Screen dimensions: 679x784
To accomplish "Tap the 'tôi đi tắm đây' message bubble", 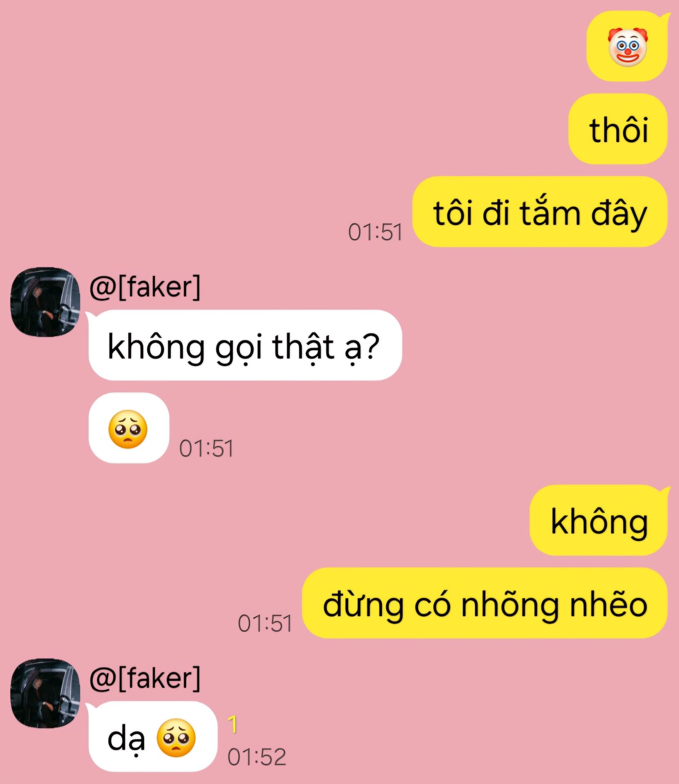I will (540, 212).
